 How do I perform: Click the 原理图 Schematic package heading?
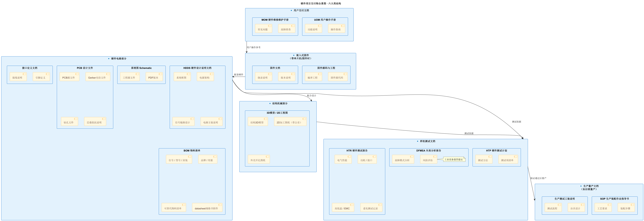pyautogui.click(x=141, y=68)
